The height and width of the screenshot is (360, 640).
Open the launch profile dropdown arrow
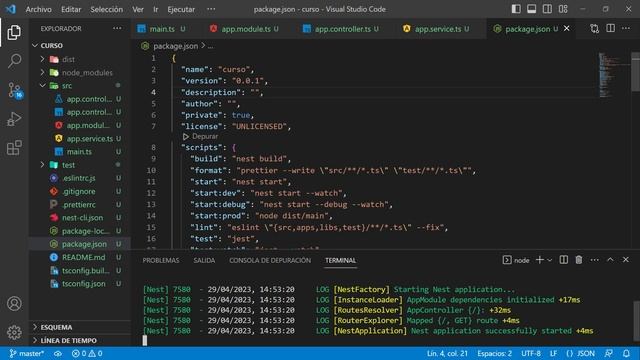[x=550, y=260]
